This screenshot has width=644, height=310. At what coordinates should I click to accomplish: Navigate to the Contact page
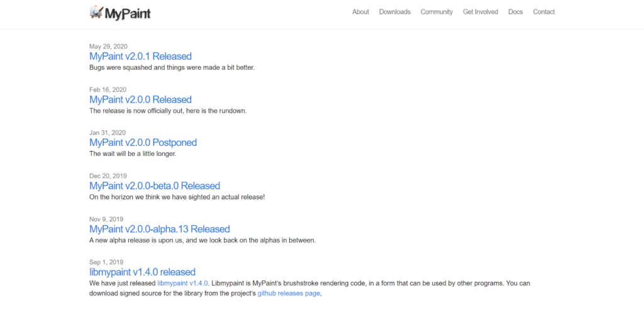[x=543, y=12]
